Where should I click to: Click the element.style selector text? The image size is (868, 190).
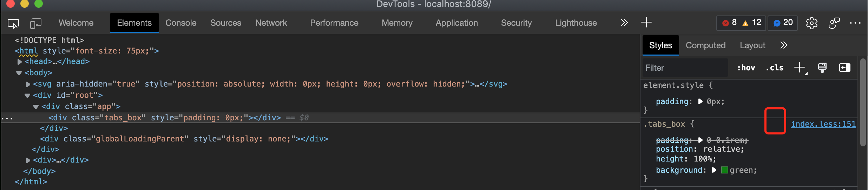(673, 85)
